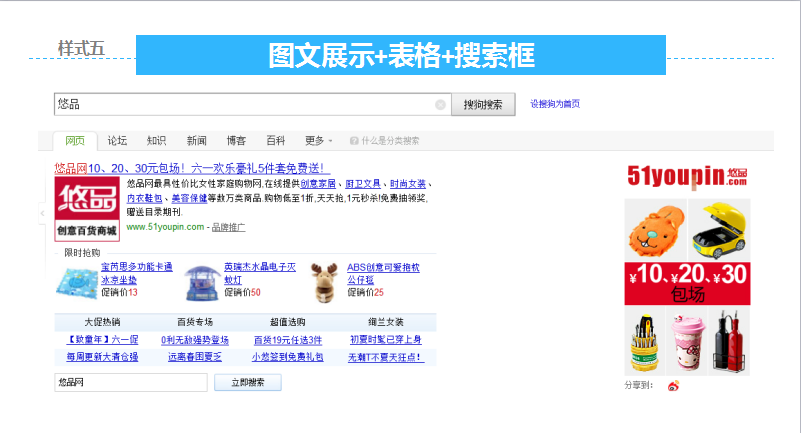Click the 时尚女装 link
The height and width of the screenshot is (433, 801).
408,184
